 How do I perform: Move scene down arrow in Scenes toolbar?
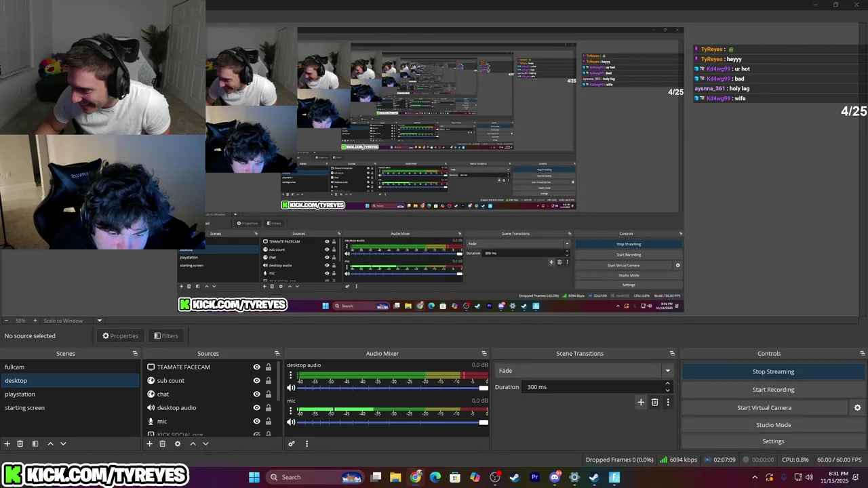[63, 444]
